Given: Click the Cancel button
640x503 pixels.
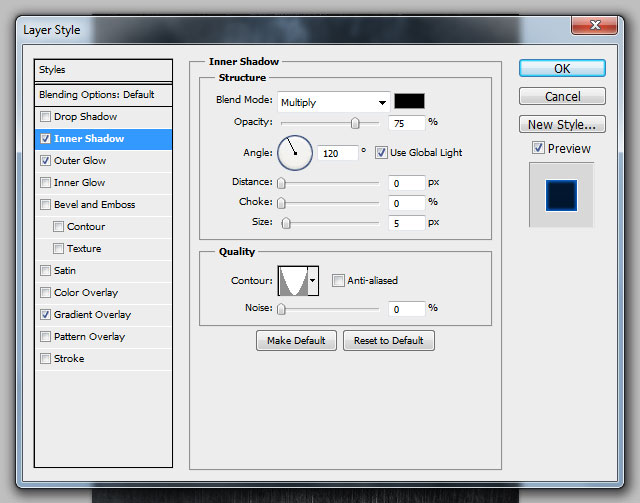Looking at the screenshot, I should pos(562,96).
